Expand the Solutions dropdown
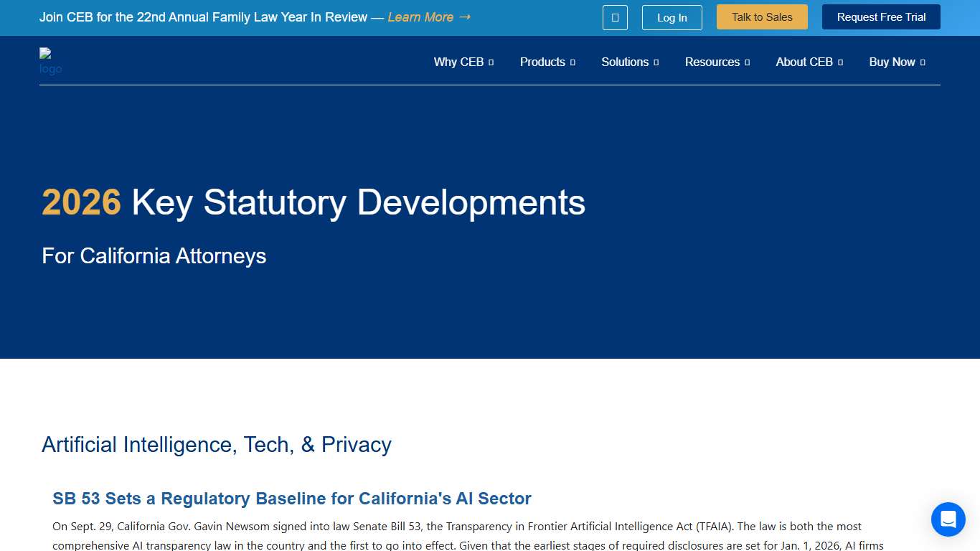 (x=629, y=62)
